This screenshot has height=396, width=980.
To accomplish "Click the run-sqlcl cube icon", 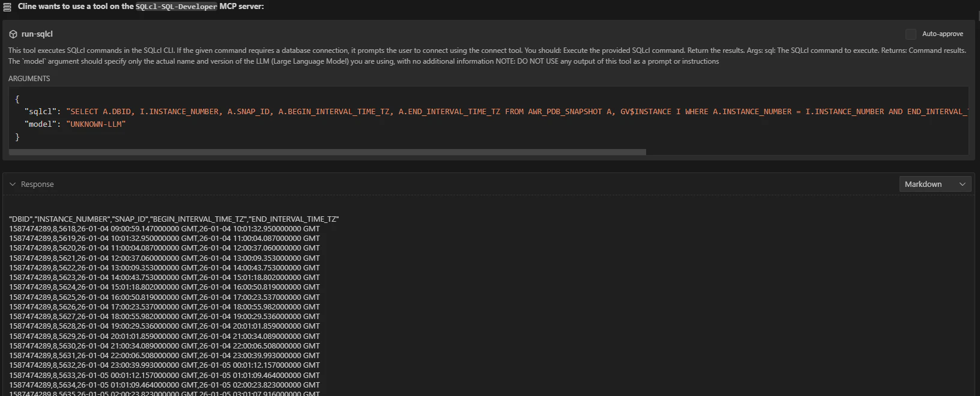I will pyautogui.click(x=13, y=34).
